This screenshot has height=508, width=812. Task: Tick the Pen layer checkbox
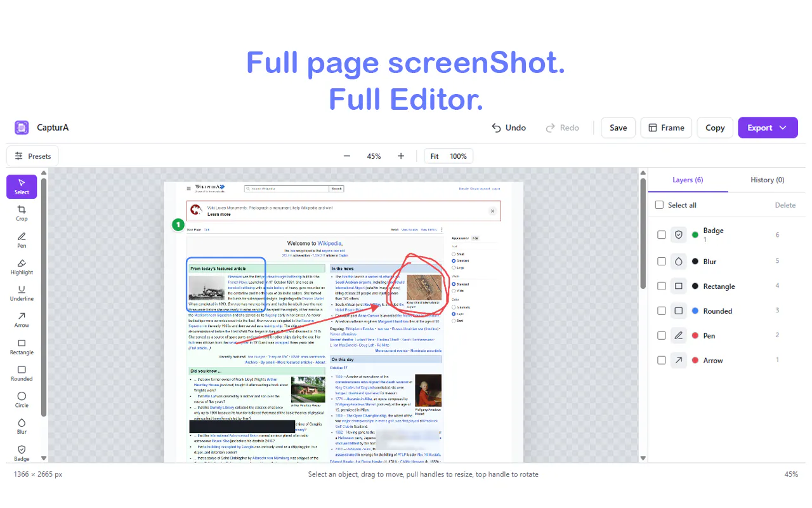[662, 335]
